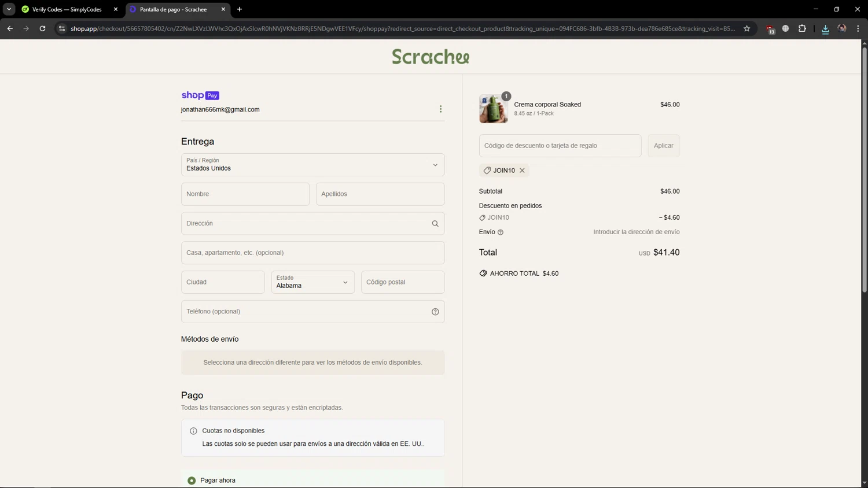This screenshot has height=488, width=868.
Task: Click the discount code or gift card field
Action: [560, 146]
